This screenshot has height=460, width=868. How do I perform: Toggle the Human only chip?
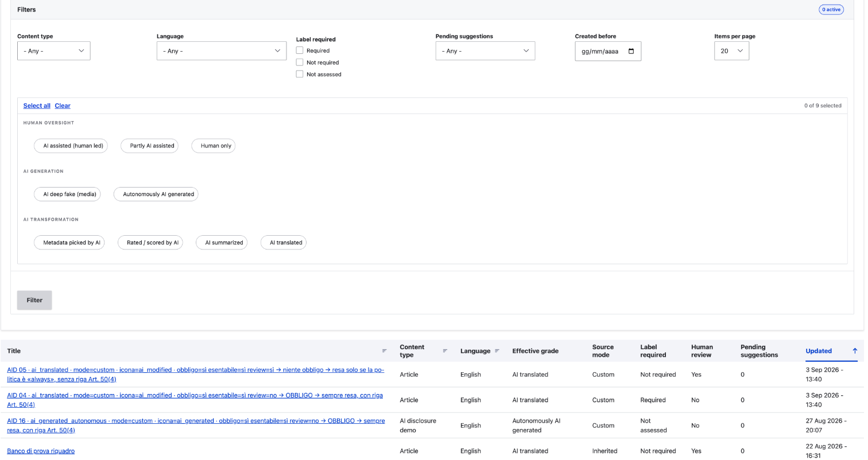(214, 146)
